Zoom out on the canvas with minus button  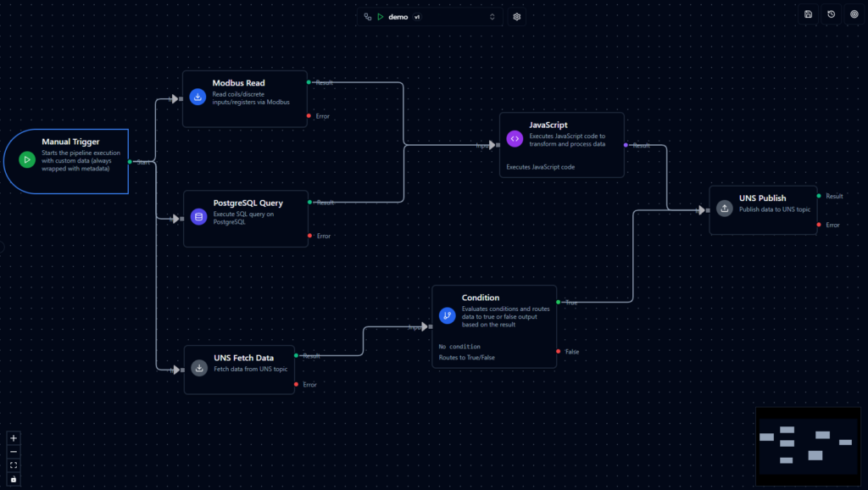click(14, 452)
